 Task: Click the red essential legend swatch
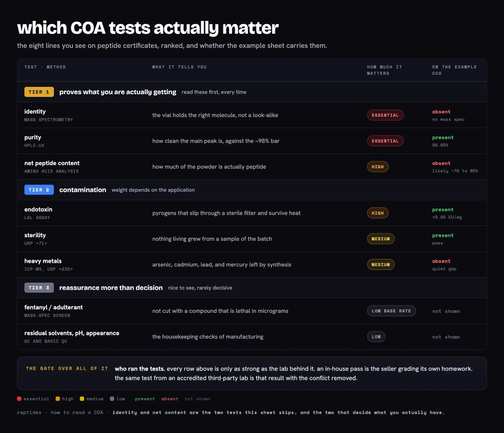coord(19,399)
